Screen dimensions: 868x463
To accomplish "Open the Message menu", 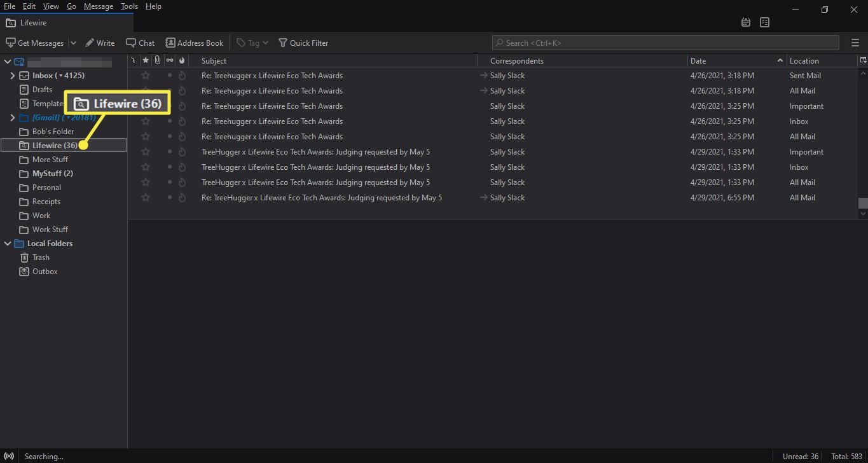I will (99, 6).
